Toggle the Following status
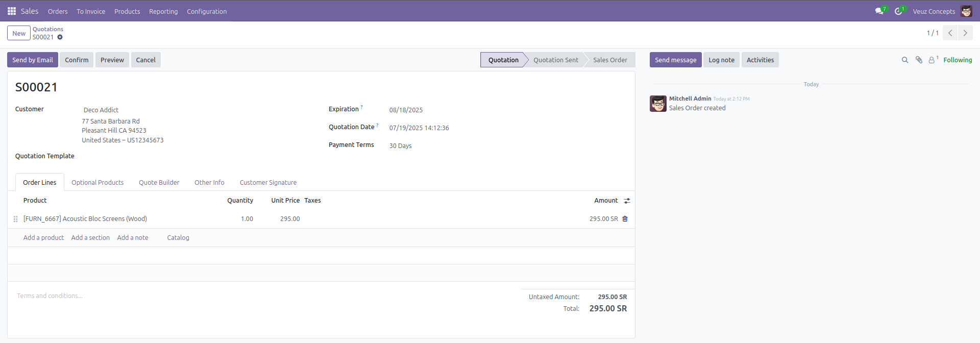The image size is (980, 343). pyautogui.click(x=958, y=60)
